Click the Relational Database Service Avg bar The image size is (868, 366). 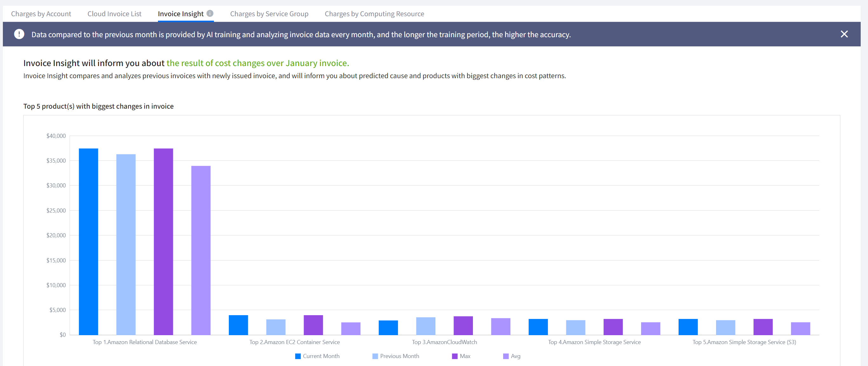201,250
